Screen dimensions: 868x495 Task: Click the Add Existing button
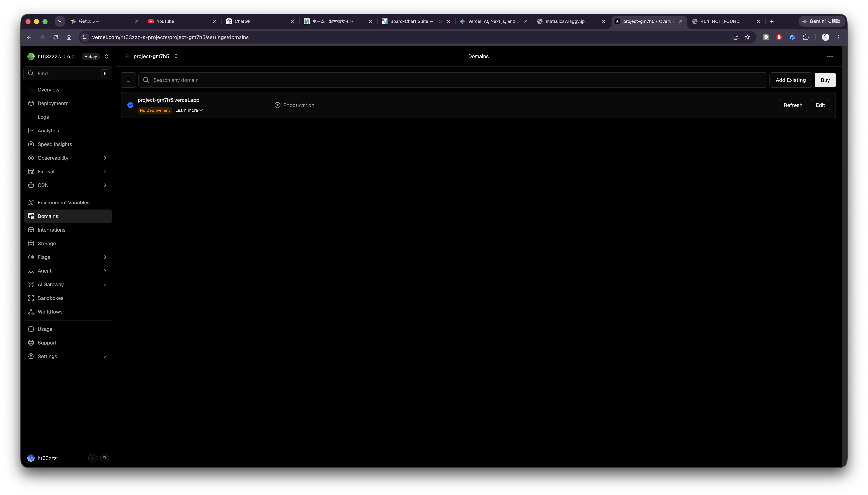tap(790, 80)
